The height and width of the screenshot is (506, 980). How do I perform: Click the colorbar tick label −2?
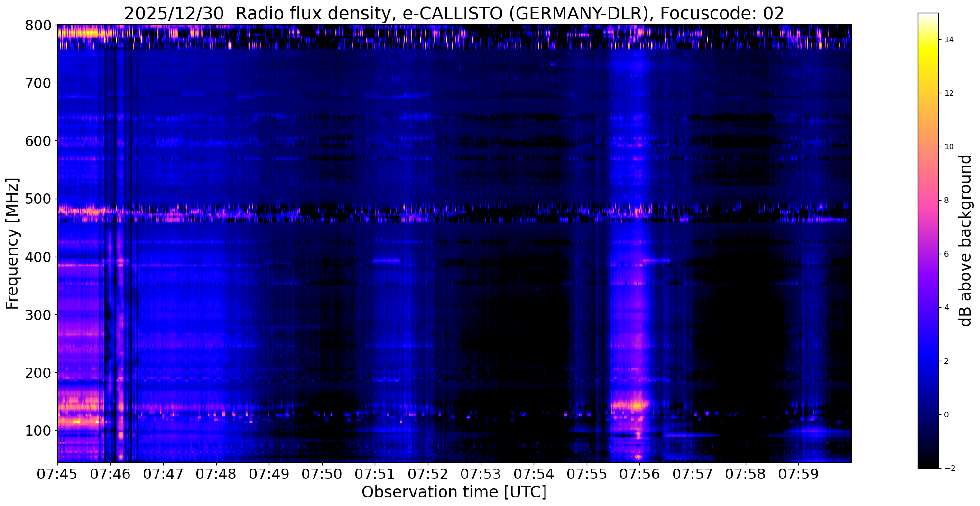tap(949, 469)
